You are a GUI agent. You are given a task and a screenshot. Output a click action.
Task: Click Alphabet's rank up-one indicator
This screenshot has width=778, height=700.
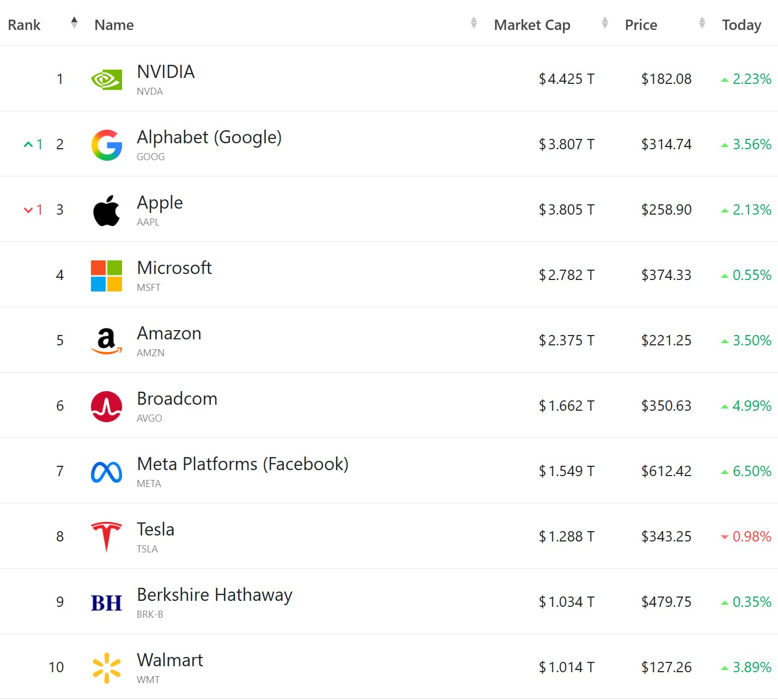click(33, 144)
